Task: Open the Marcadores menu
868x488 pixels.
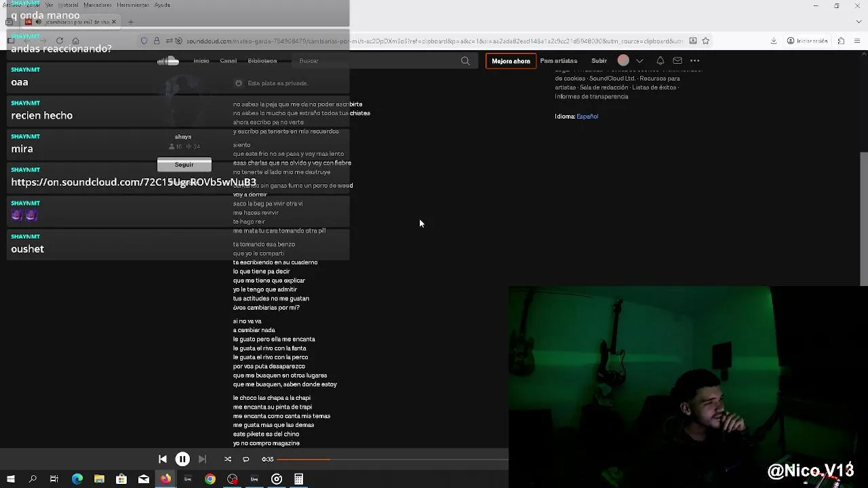Action: point(98,5)
